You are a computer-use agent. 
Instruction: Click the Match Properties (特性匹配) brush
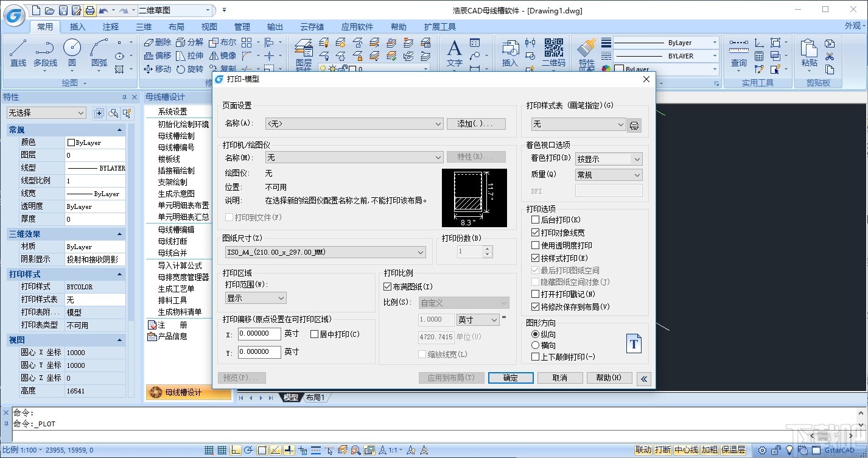pos(586,55)
